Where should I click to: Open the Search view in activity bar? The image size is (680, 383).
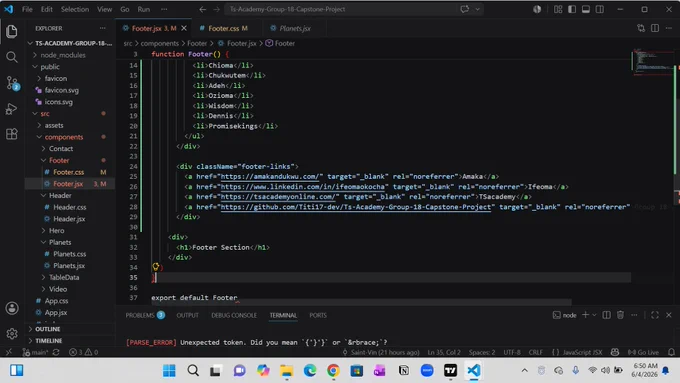(x=12, y=57)
